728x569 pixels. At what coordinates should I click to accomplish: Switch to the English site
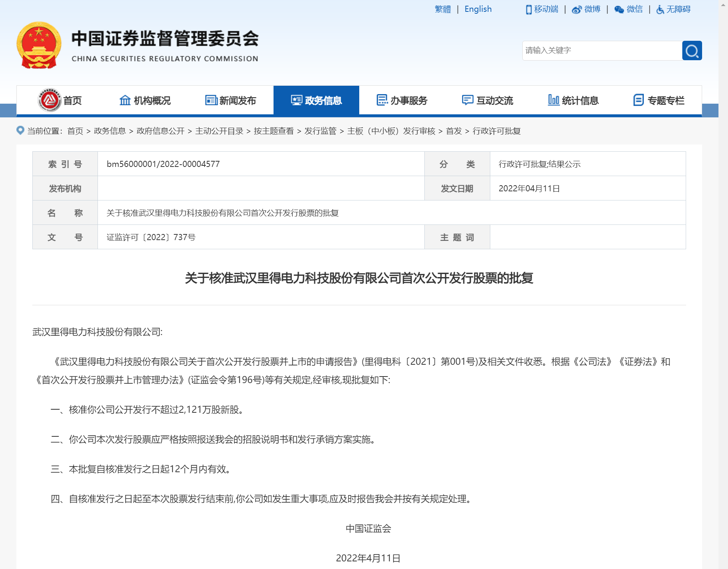[478, 9]
